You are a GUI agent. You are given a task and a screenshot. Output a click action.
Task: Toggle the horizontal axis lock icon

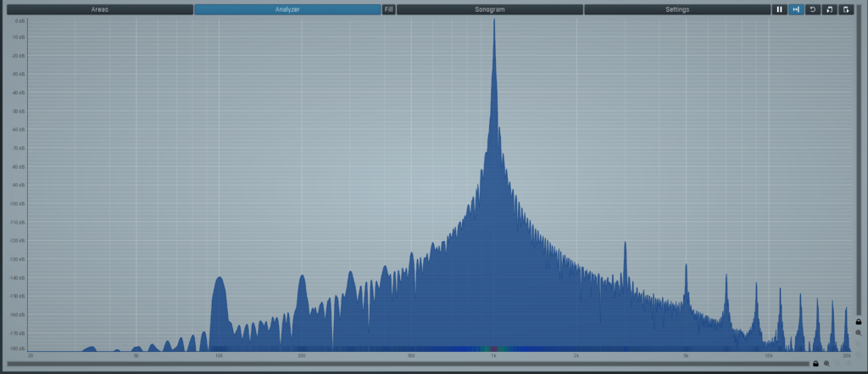(x=815, y=364)
